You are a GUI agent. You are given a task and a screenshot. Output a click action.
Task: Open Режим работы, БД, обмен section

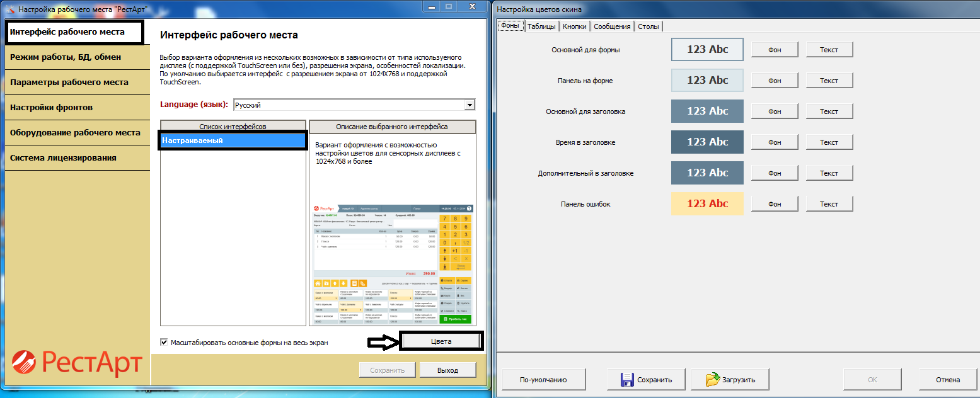pyautogui.click(x=77, y=57)
